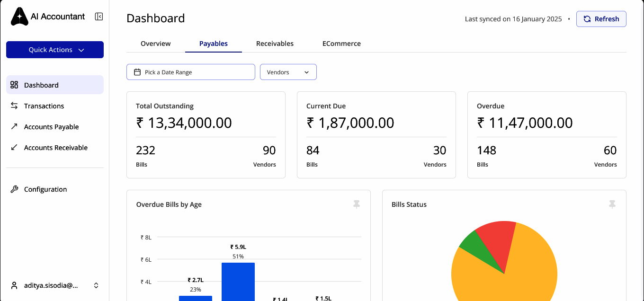Open the ECommerce tab
This screenshot has width=644, height=301.
pos(341,43)
